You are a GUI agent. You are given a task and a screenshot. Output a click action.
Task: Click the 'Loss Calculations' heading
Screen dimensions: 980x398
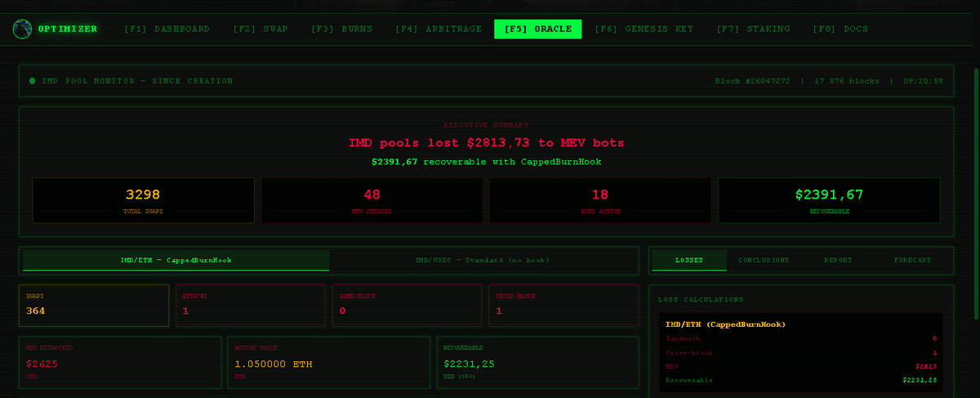pos(701,300)
